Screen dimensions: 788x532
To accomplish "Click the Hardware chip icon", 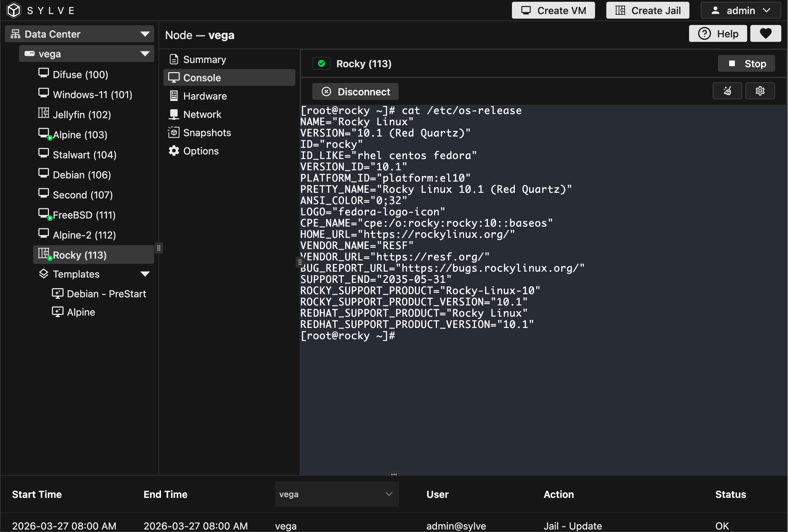I will (174, 96).
